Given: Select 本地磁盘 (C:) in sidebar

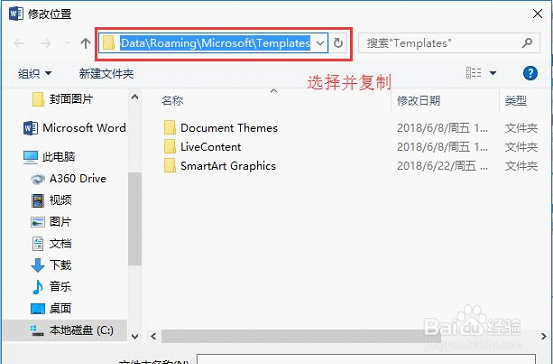Looking at the screenshot, I should 65,330.
